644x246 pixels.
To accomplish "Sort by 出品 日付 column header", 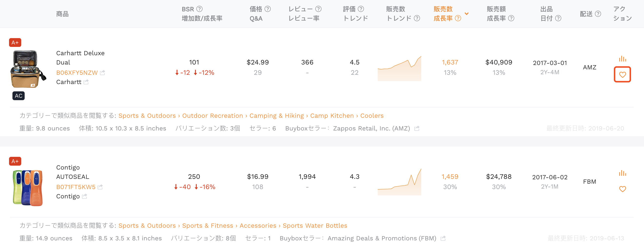I will [x=546, y=14].
